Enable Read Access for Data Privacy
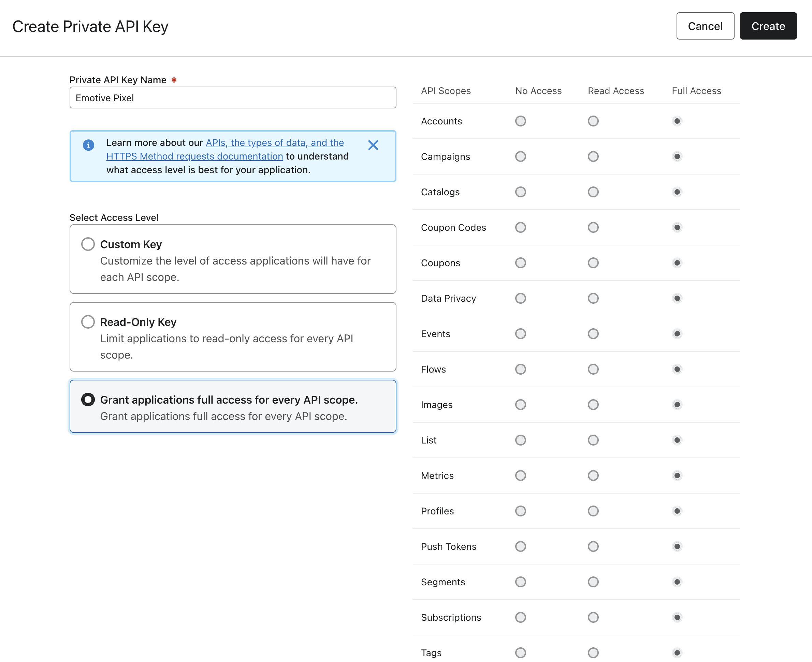The image size is (812, 662). coord(593,298)
